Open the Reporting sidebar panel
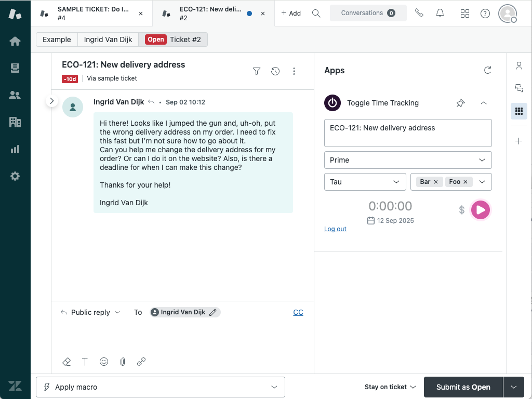 coord(15,149)
